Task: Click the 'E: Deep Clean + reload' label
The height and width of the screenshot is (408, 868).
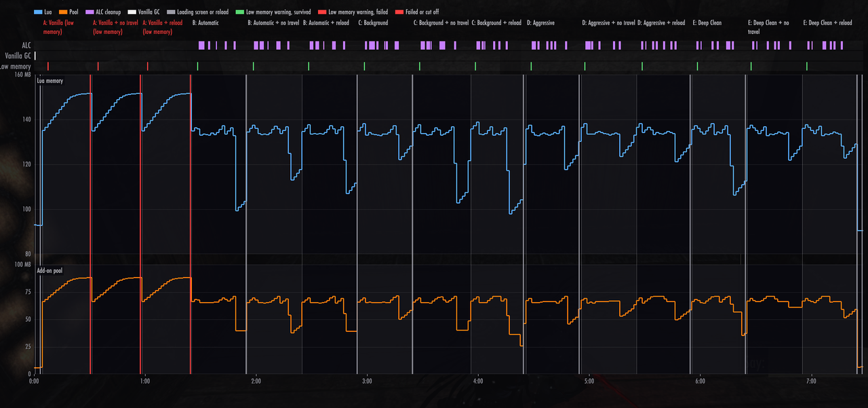Action: click(x=827, y=23)
